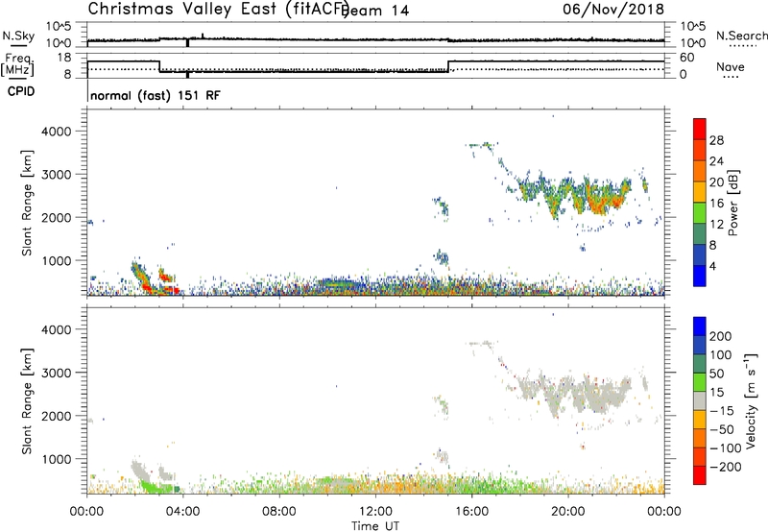Click the title 'Christmas Valley East (fitACF)'
768x532 pixels.
218,10
